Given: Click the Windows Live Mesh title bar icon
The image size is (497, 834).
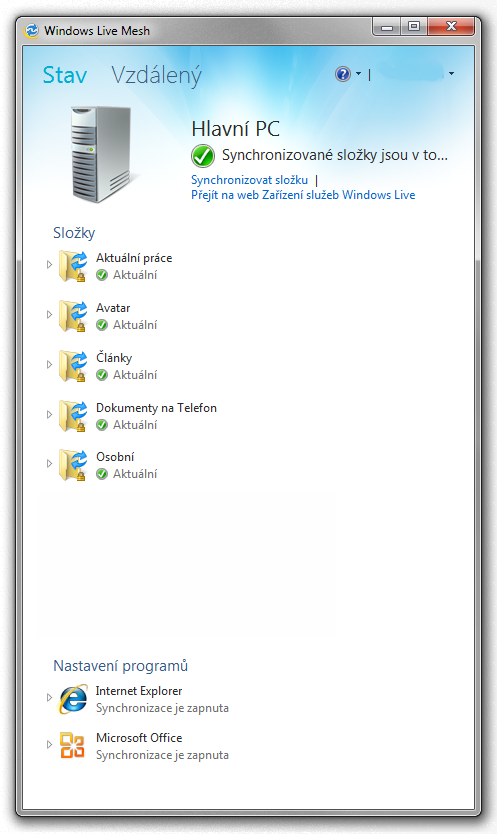Looking at the screenshot, I should click(x=32, y=30).
